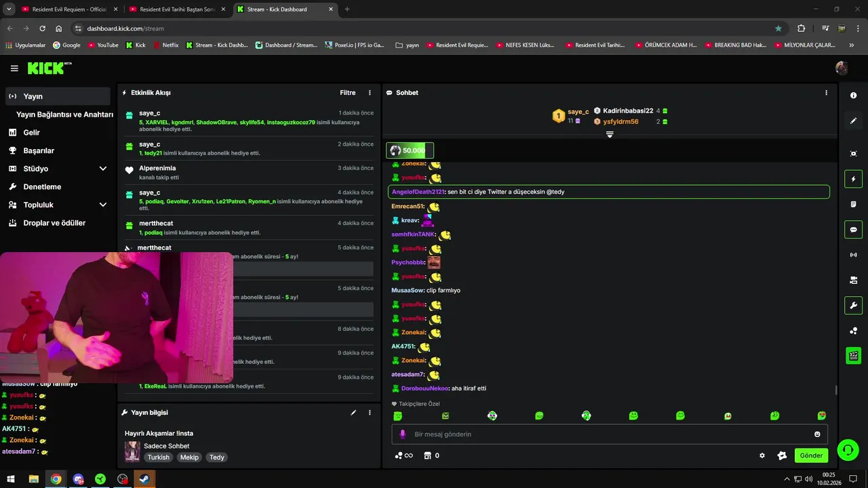Select Yayın in the sidebar
The width and height of the screenshot is (868, 488).
[58, 96]
